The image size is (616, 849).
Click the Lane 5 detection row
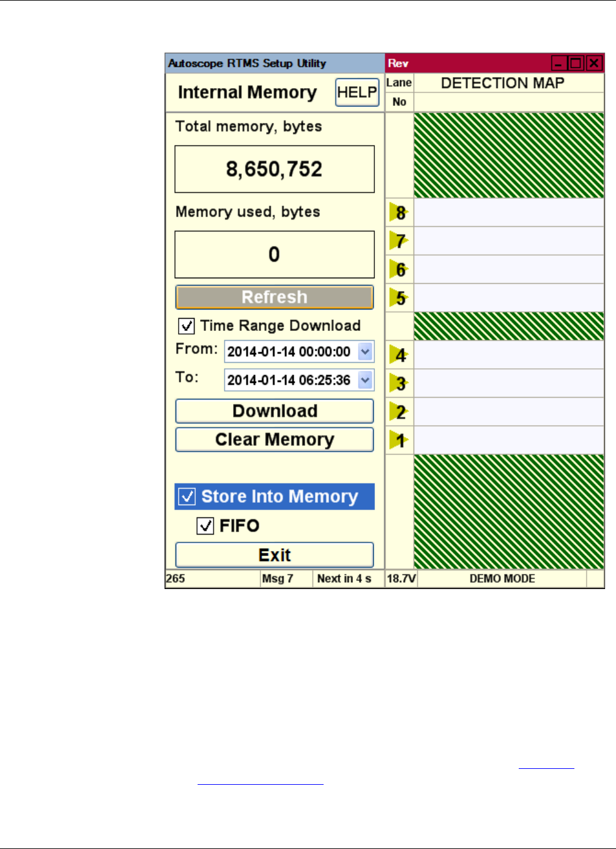(x=509, y=298)
